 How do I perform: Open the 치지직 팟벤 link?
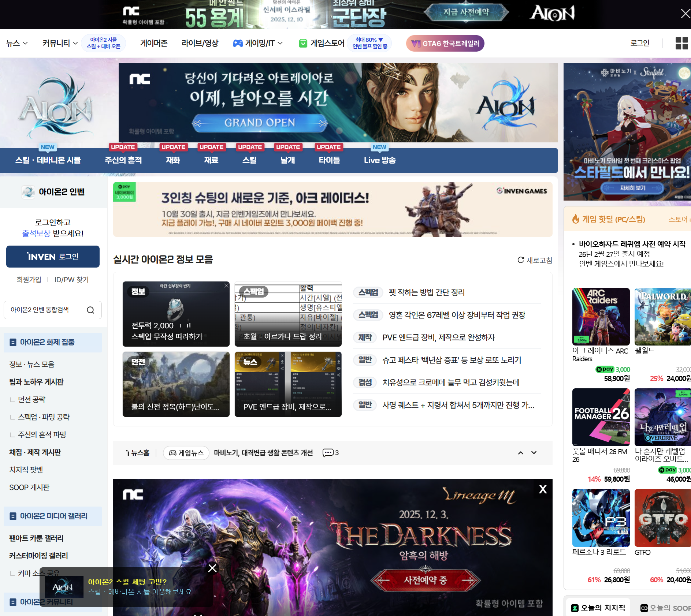pyautogui.click(x=26, y=470)
